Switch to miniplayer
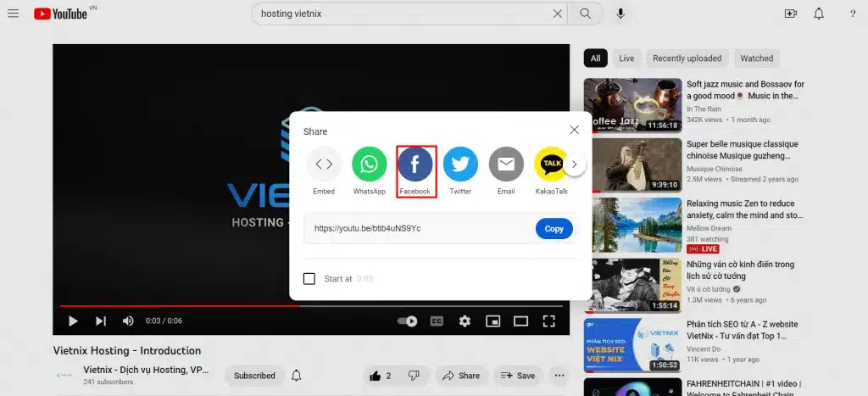The height and width of the screenshot is (396, 868). [492, 321]
